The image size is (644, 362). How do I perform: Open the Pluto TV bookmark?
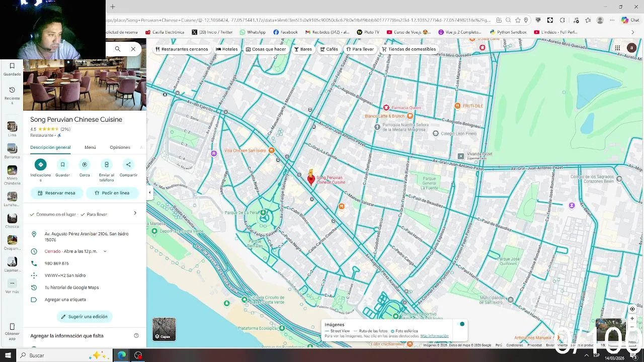coord(368,32)
